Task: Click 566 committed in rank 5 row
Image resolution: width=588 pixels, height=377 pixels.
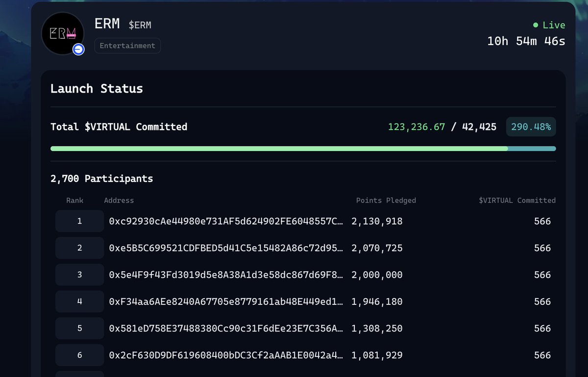Action: [x=542, y=328]
